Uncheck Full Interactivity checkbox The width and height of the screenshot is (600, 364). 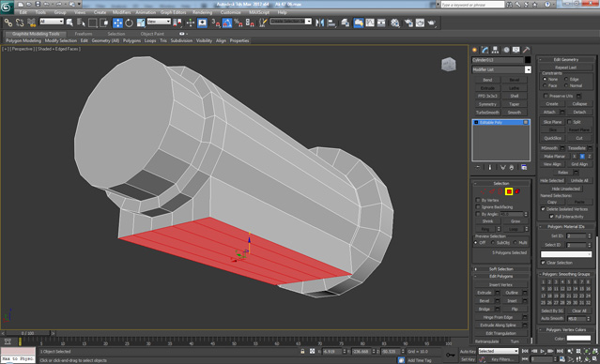pos(551,216)
